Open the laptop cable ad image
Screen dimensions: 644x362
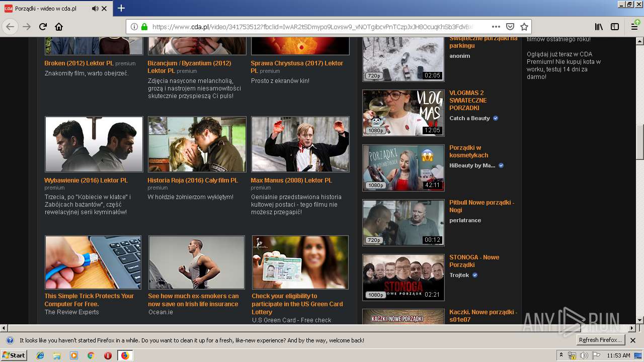[x=93, y=262]
